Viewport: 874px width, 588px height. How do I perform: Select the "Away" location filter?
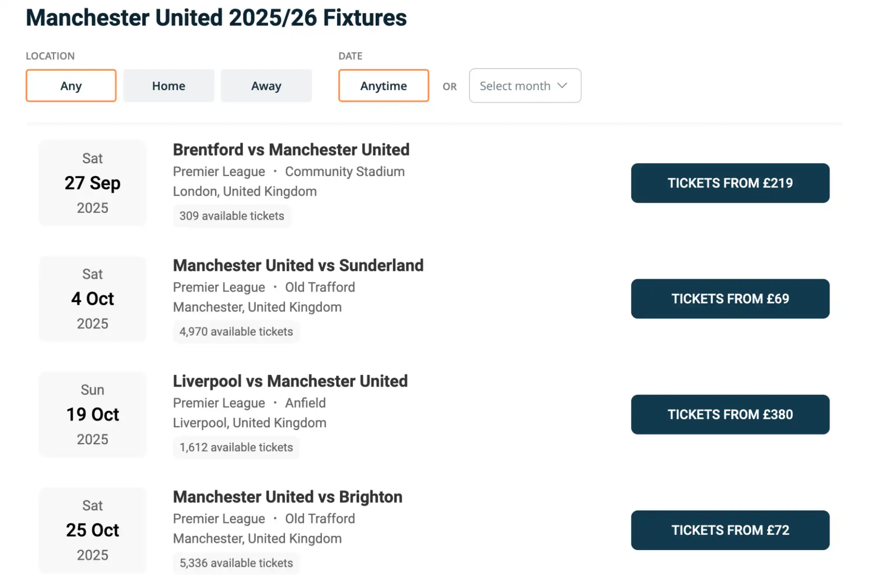coord(266,86)
